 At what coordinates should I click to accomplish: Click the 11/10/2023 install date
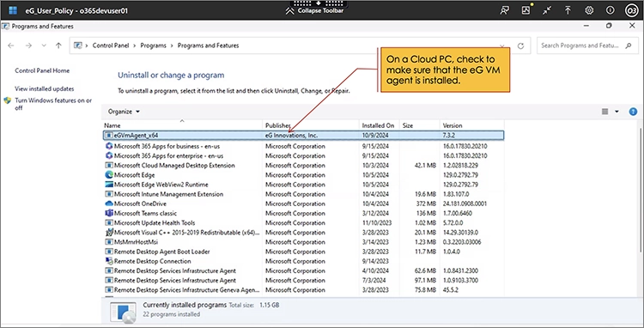coord(377,223)
